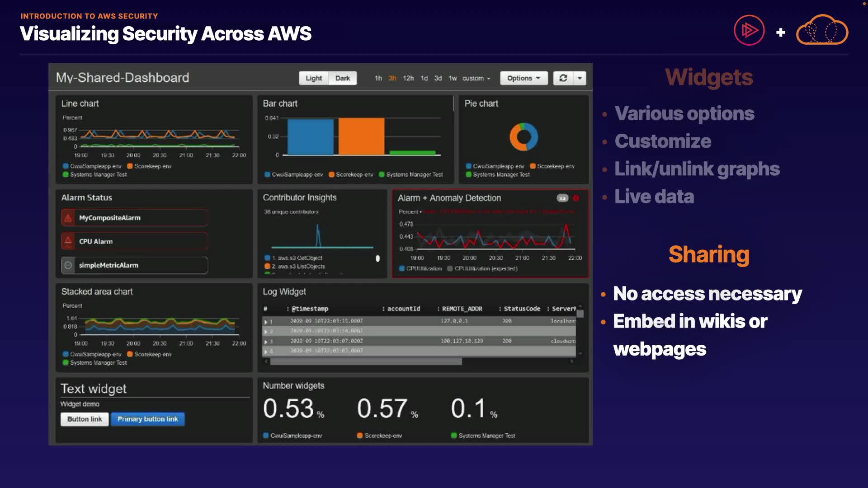The width and height of the screenshot is (868, 488).
Task: Click the Pluralsight play logo
Action: pyautogui.click(x=749, y=31)
